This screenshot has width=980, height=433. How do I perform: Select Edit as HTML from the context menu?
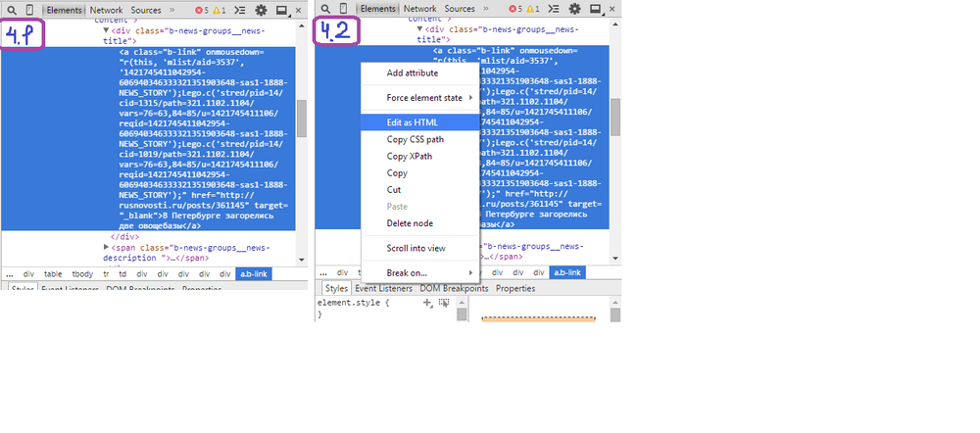pos(413,122)
